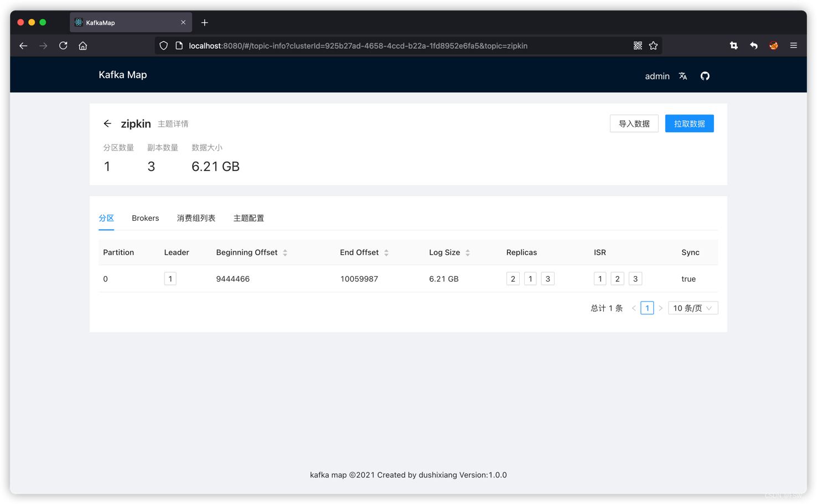
Task: Open the GitHub icon in header
Action: point(705,76)
